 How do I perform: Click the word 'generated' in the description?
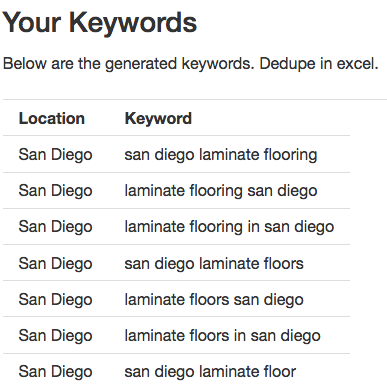[x=141, y=64]
